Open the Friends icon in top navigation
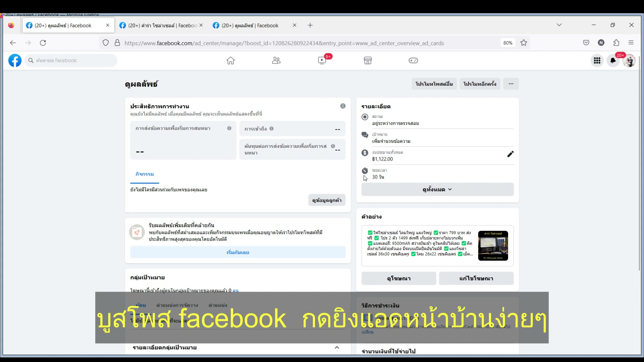 click(x=276, y=60)
